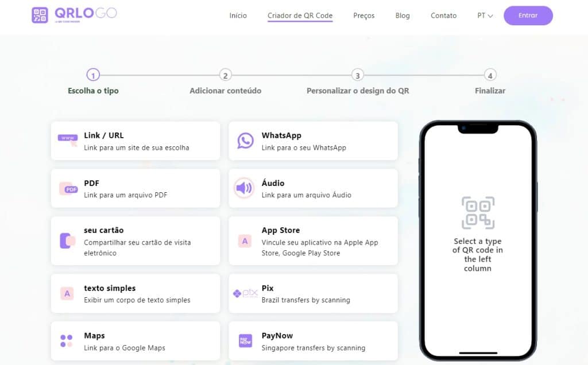The image size is (588, 365).
Task: Open the PT language dropdown
Action: tap(485, 15)
